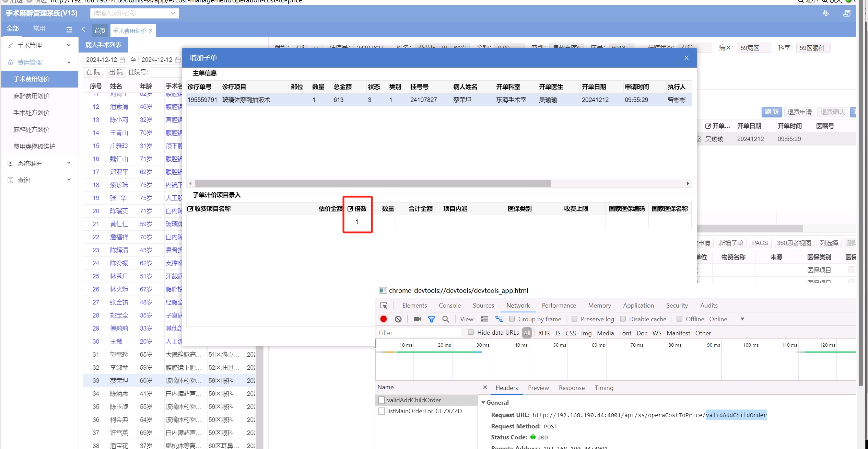Click the 新增子单 button
The width and height of the screenshot is (868, 449).
tap(730, 243)
